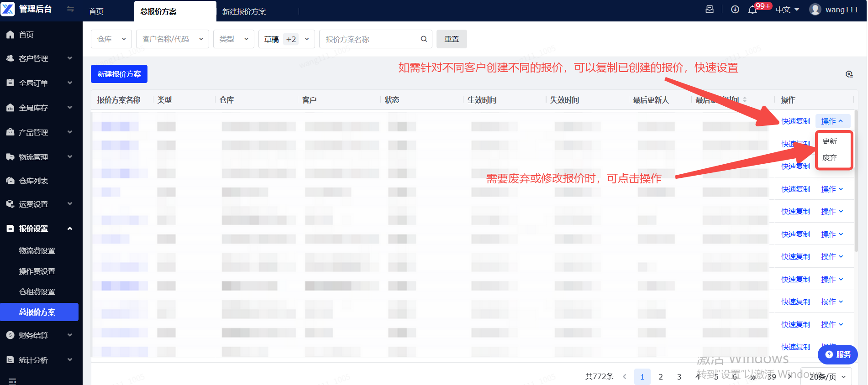
Task: Click the 客户管理 people icon
Action: coord(10,58)
